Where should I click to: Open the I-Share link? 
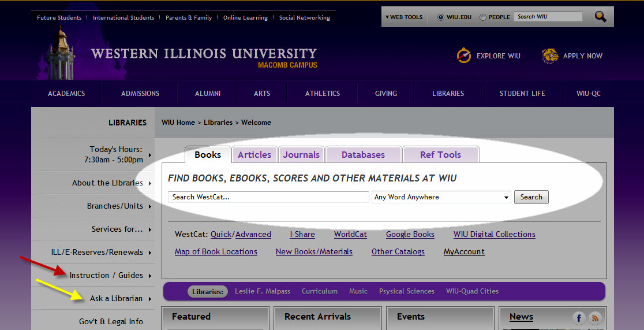click(x=302, y=234)
